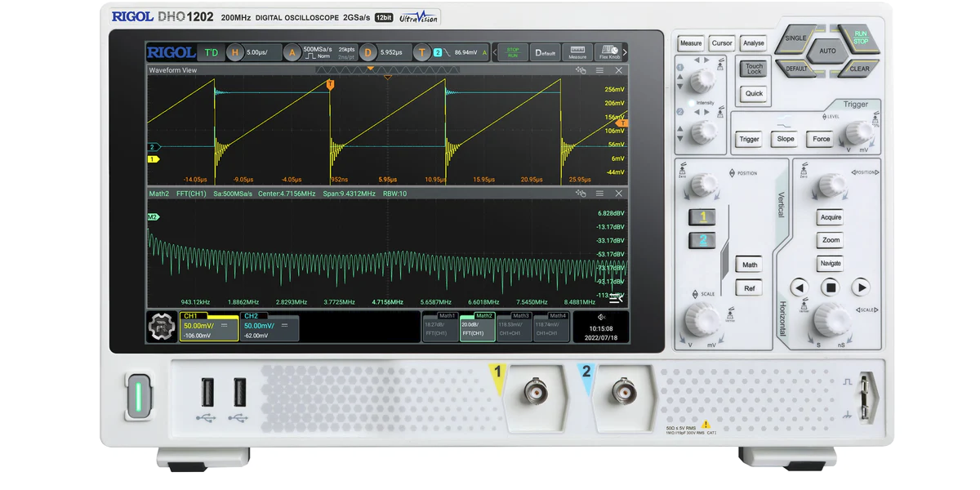The image size is (980, 490).
Task: Push the navigate stop key
Action: [x=831, y=287]
